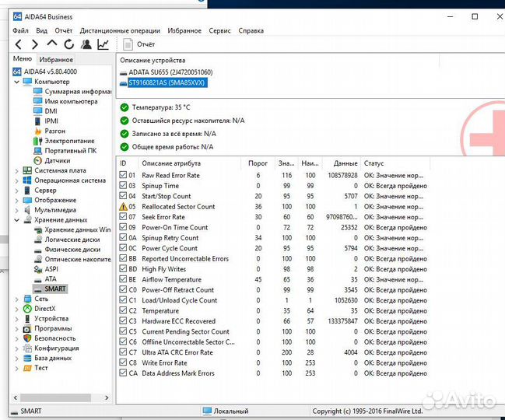The image size is (505, 420).
Task: Select the Логические диски tree item
Action: click(72, 240)
